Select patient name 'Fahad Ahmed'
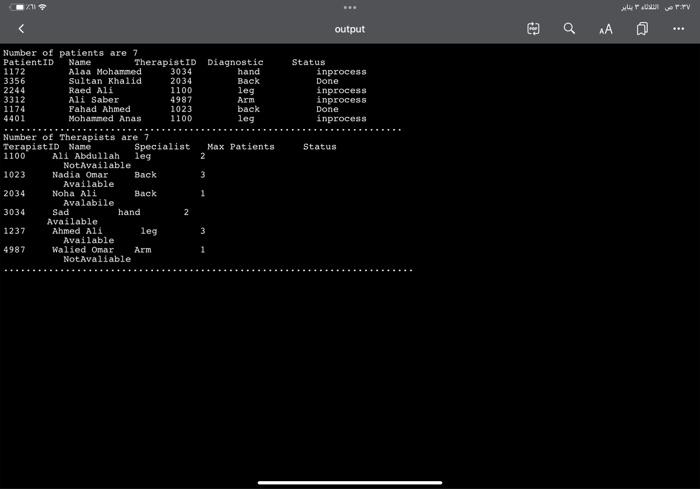The image size is (700, 489). tap(100, 109)
